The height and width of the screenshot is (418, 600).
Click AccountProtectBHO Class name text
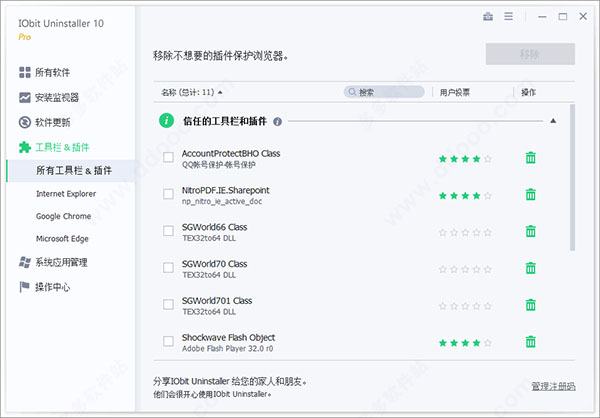pyautogui.click(x=231, y=153)
